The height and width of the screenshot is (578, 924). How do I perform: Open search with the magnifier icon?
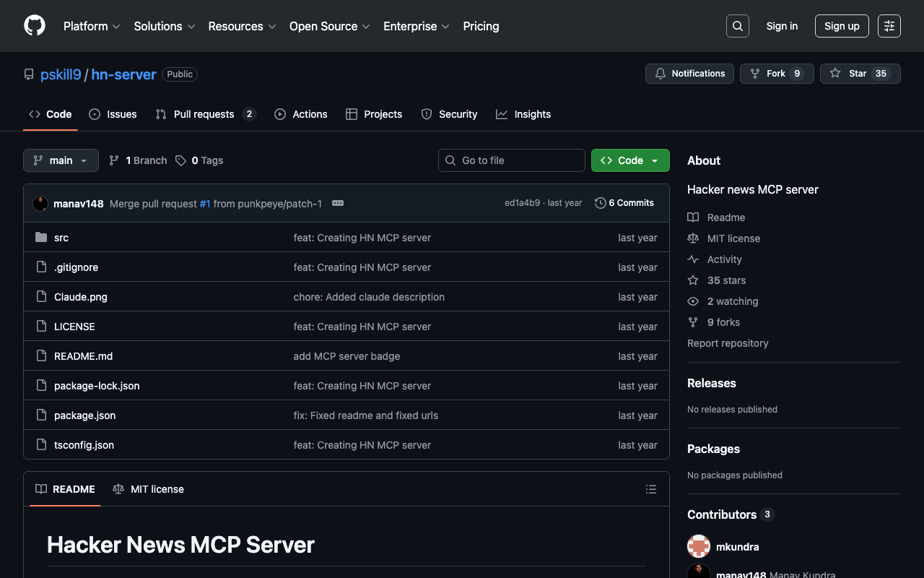(738, 26)
